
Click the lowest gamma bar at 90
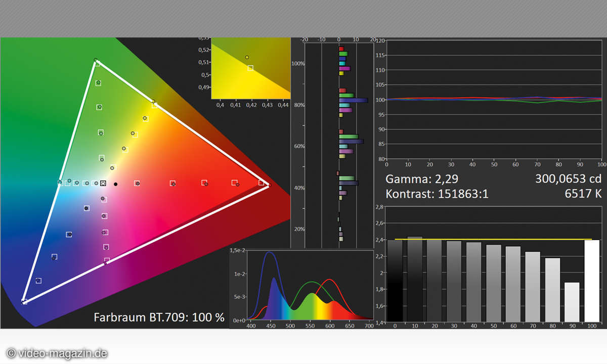click(572, 302)
